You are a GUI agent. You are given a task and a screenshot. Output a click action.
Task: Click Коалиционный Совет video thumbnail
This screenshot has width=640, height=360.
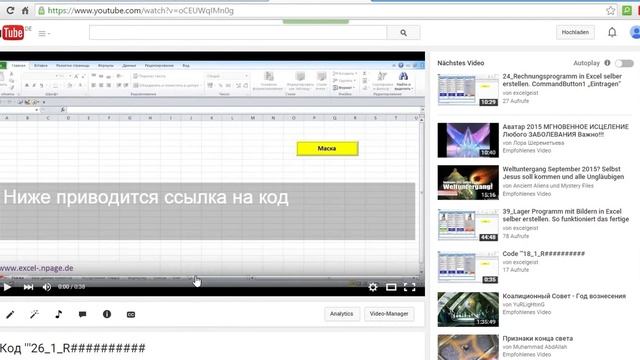pyautogui.click(x=468, y=309)
